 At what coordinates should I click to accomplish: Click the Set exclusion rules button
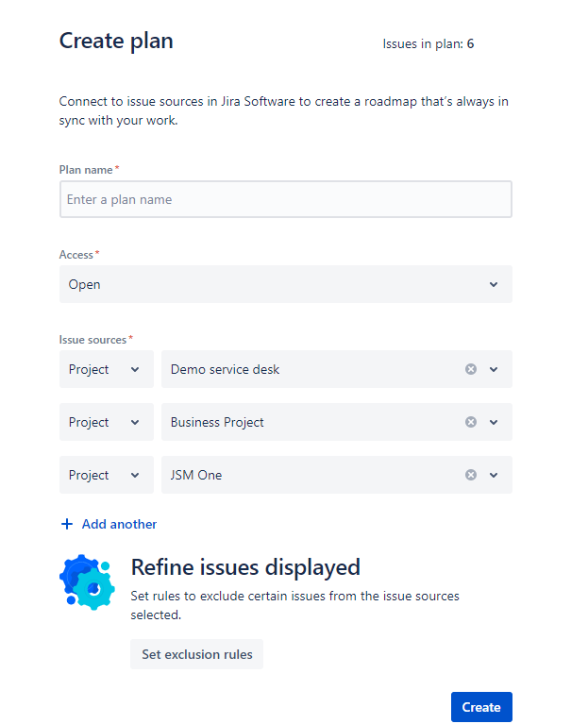[196, 654]
